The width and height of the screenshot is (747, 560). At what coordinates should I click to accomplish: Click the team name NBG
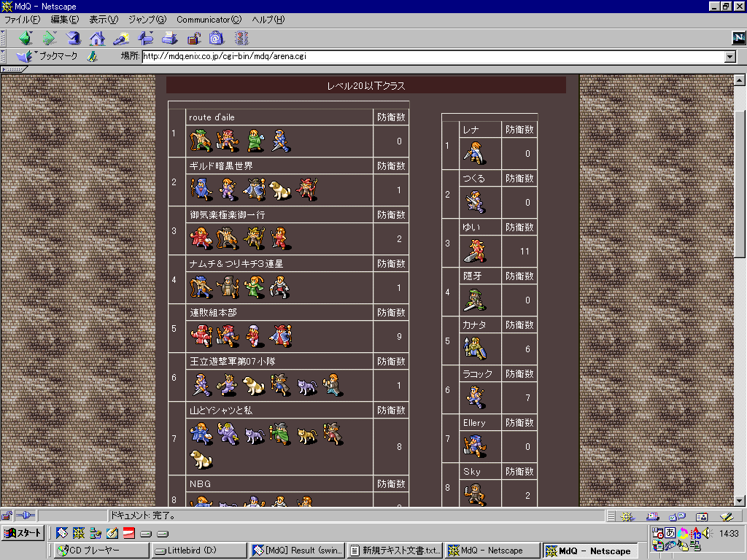point(200,484)
